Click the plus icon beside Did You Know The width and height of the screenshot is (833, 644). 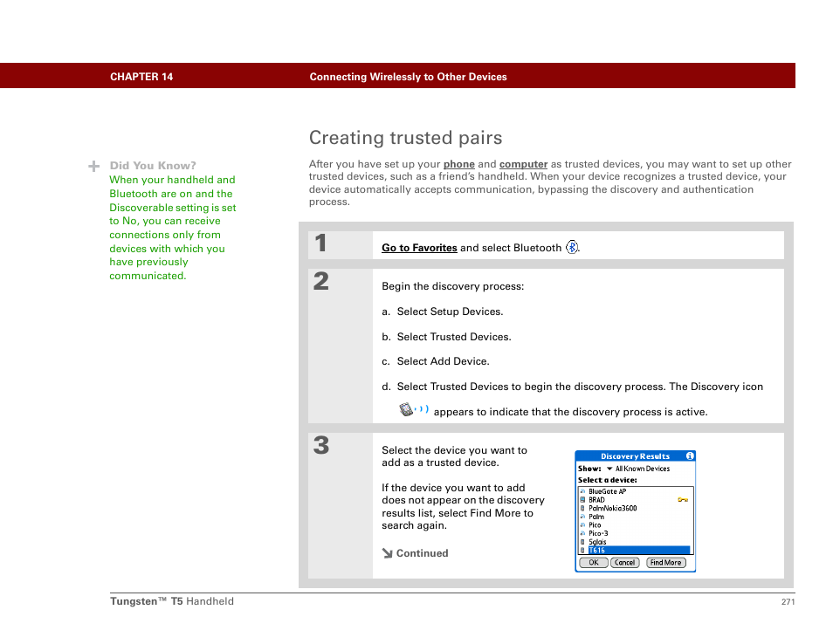point(94,166)
